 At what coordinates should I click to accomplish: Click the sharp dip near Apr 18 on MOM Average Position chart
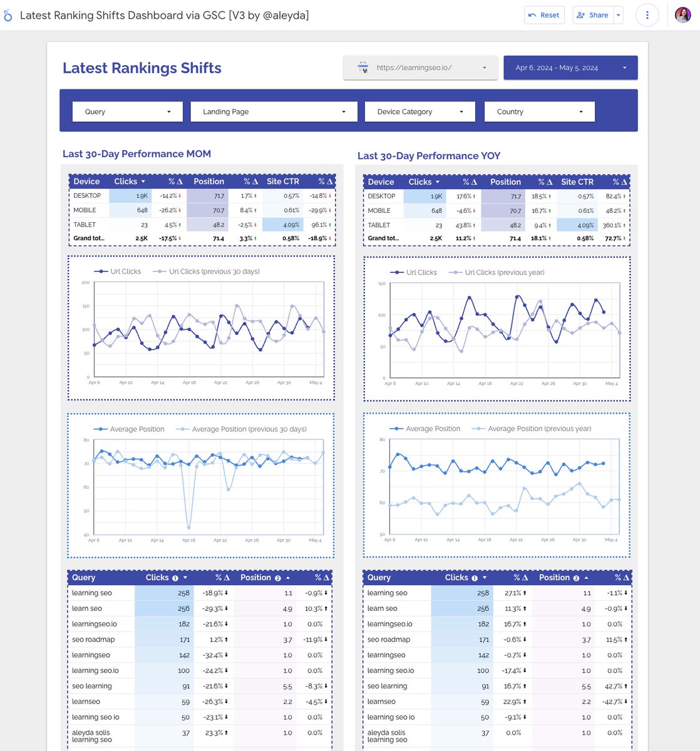(188, 527)
